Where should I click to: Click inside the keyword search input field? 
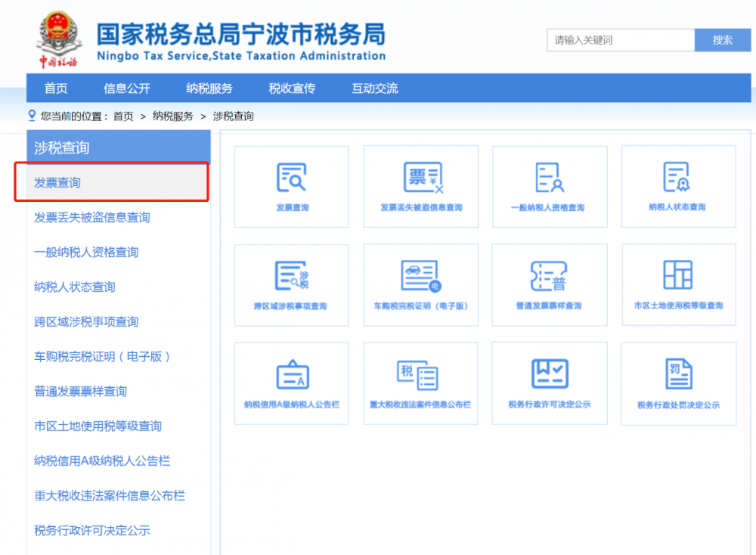[x=620, y=40]
